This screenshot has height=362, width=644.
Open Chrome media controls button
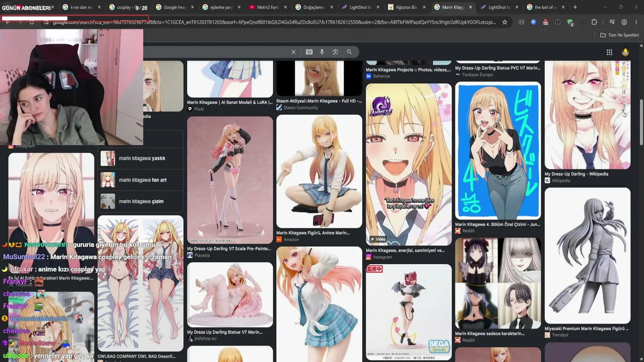coord(612,22)
